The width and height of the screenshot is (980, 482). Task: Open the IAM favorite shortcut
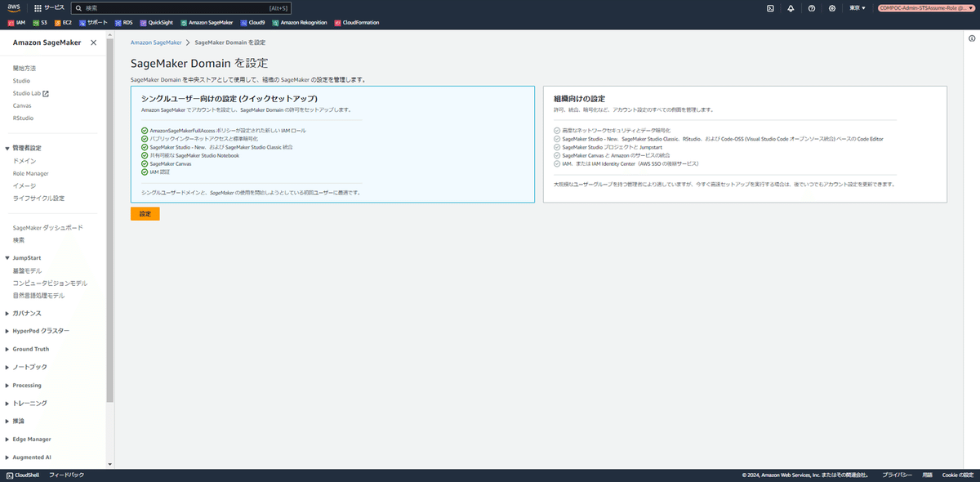click(x=16, y=23)
